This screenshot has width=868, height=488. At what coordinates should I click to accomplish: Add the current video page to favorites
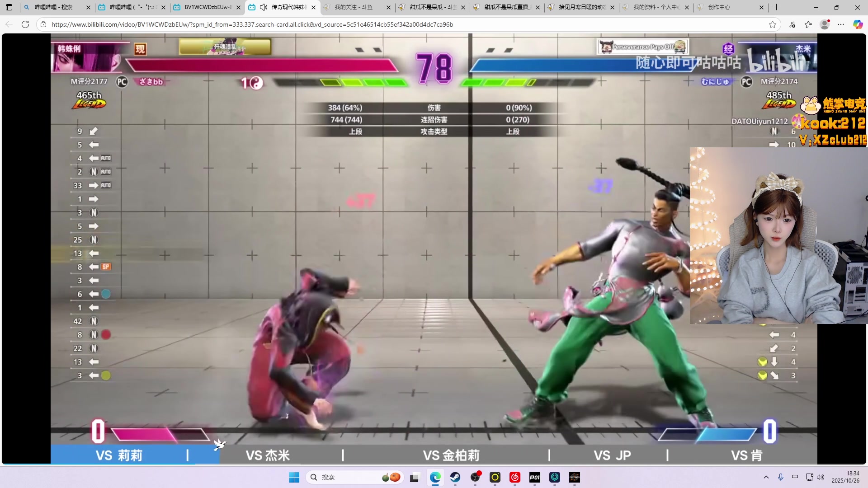tap(773, 24)
